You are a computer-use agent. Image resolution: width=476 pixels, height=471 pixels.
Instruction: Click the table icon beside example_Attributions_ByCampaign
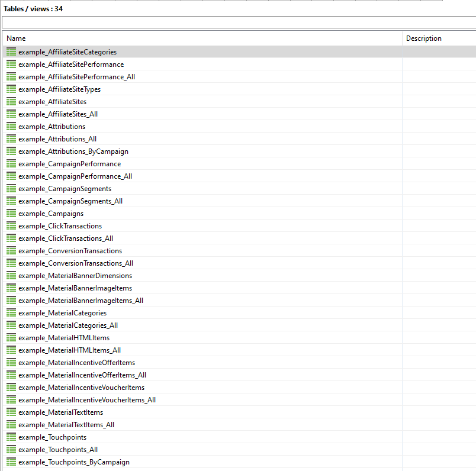tap(11, 151)
